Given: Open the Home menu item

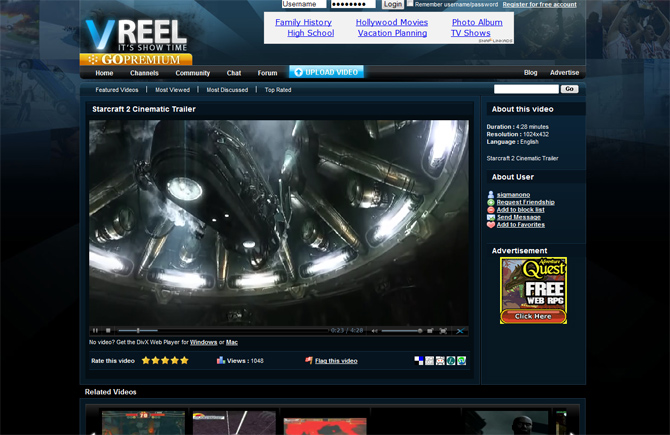Looking at the screenshot, I should (104, 73).
